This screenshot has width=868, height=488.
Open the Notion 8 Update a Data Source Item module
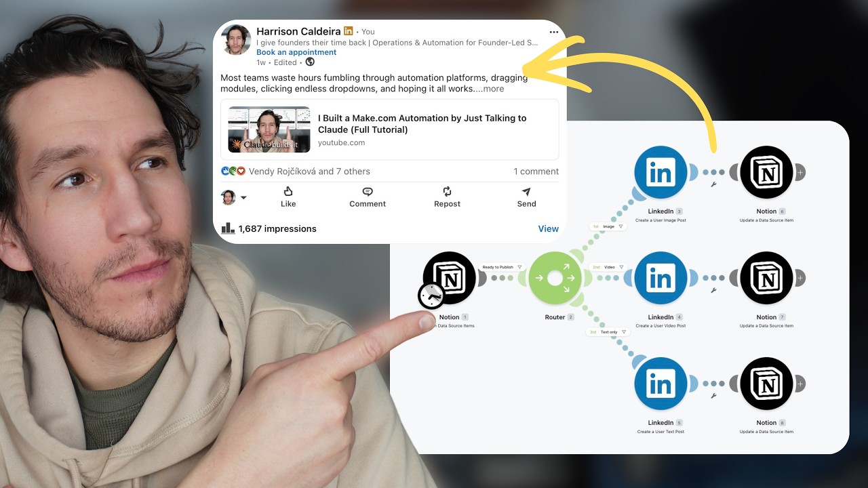pos(766,384)
